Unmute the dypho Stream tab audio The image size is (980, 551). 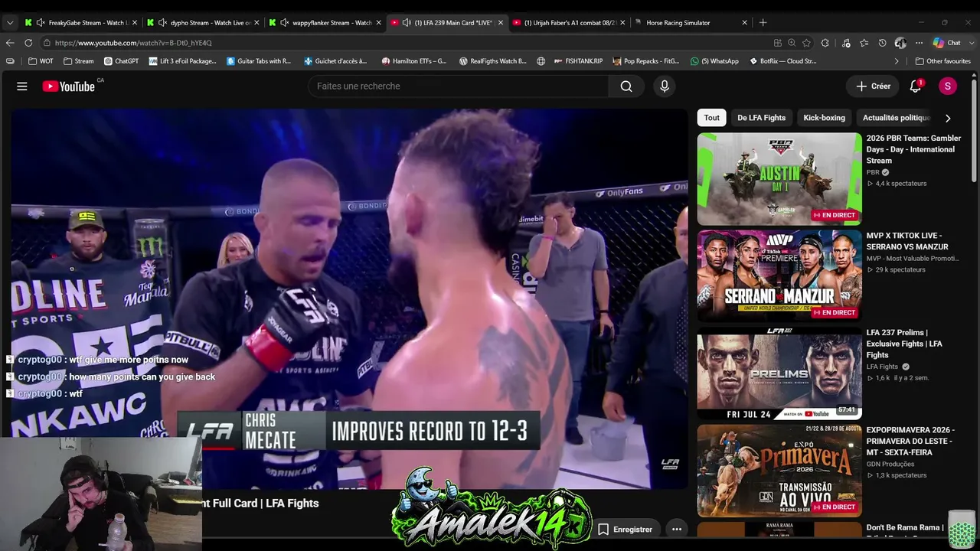(162, 22)
